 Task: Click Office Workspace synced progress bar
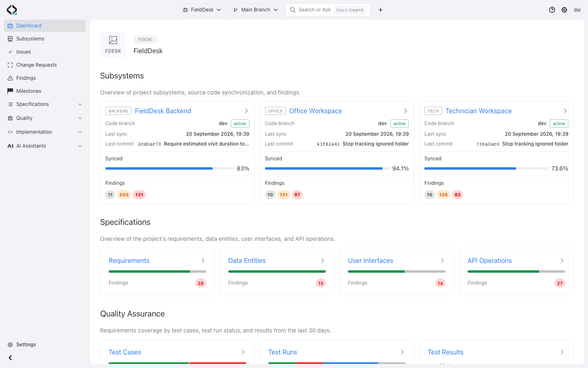point(327,168)
